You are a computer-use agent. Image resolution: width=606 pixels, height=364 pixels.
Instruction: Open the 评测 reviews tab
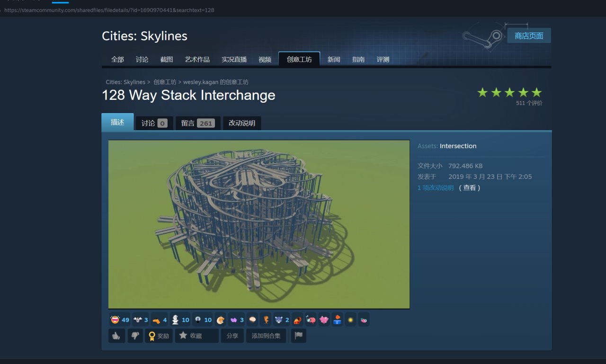pos(383,59)
